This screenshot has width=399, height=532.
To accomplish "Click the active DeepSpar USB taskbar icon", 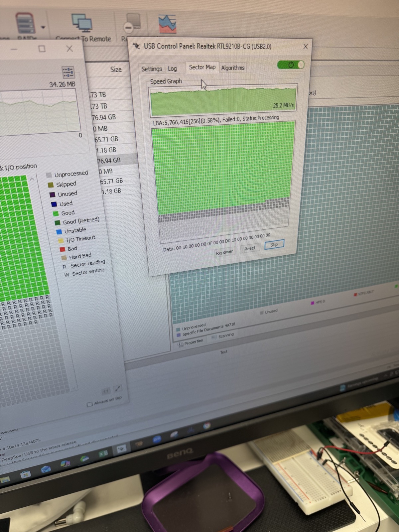I will (x=121, y=449).
